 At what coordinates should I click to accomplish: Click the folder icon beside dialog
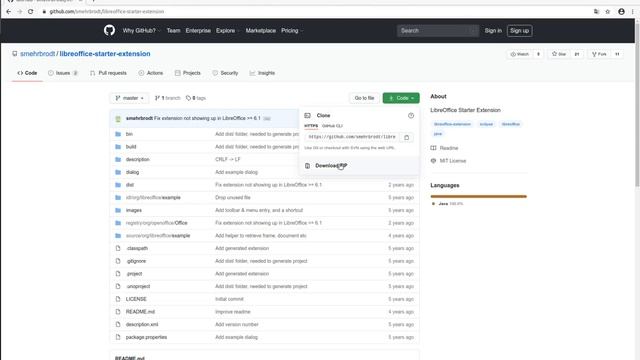coord(118,172)
